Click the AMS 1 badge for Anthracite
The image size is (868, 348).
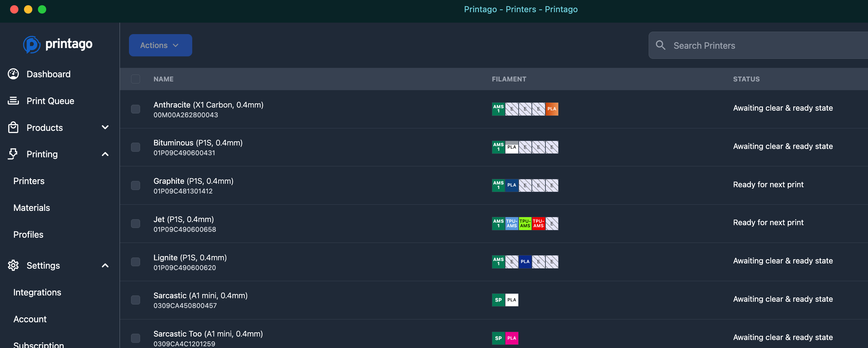(498, 109)
